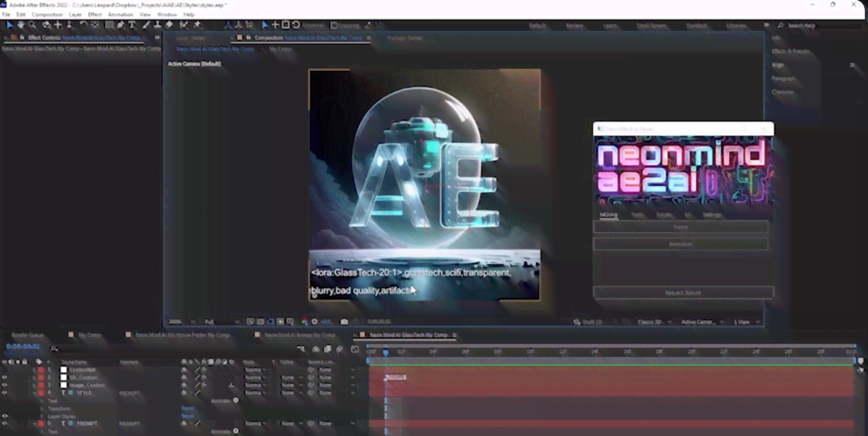Image resolution: width=868 pixels, height=436 pixels.
Task: Click the Search Help magnifier icon
Action: click(x=781, y=25)
